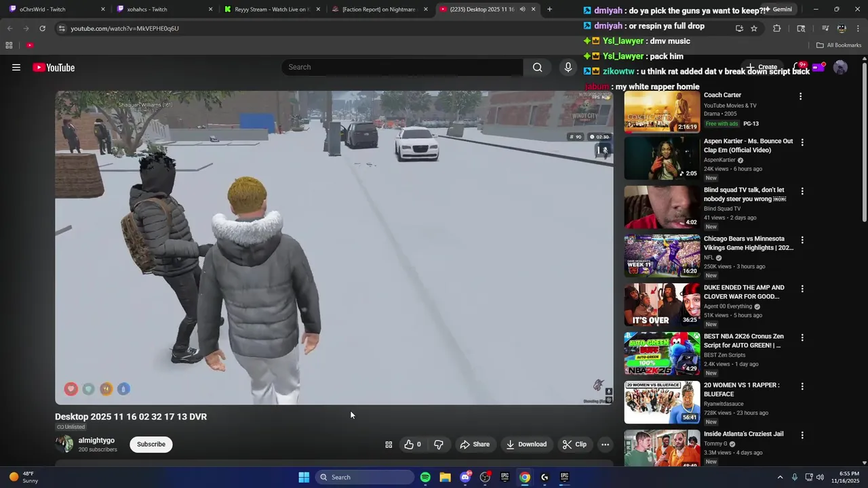868x488 pixels.
Task: Open Discord from the taskbar
Action: [465, 477]
